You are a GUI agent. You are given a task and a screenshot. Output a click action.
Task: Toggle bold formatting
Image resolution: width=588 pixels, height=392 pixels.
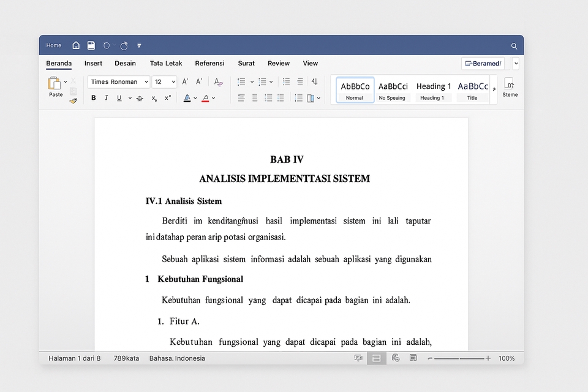click(93, 97)
